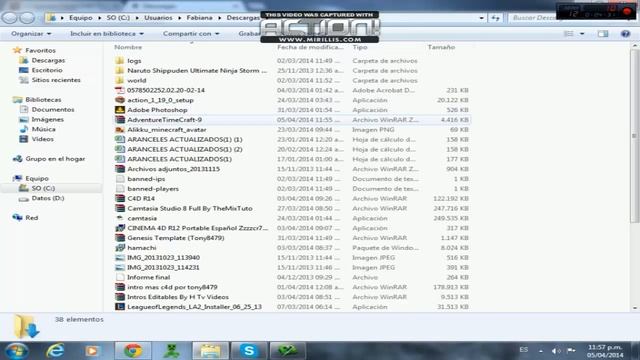Select Camtasia Studio 8 Full By TheMixTuto
Screen dimensions: 640x360
tap(190, 208)
